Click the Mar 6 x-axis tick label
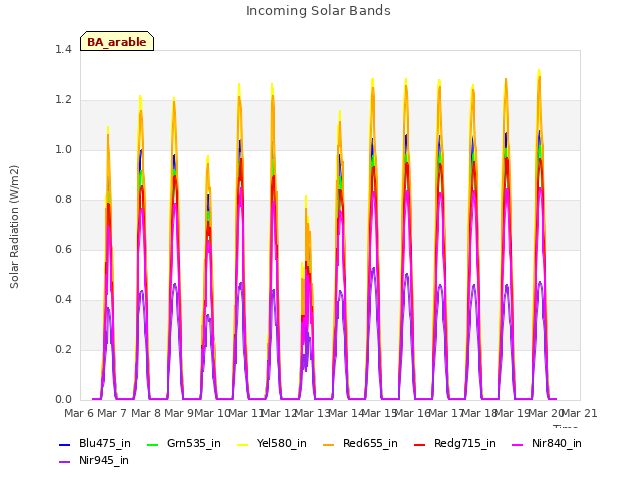640x480 pixels. tap(79, 413)
